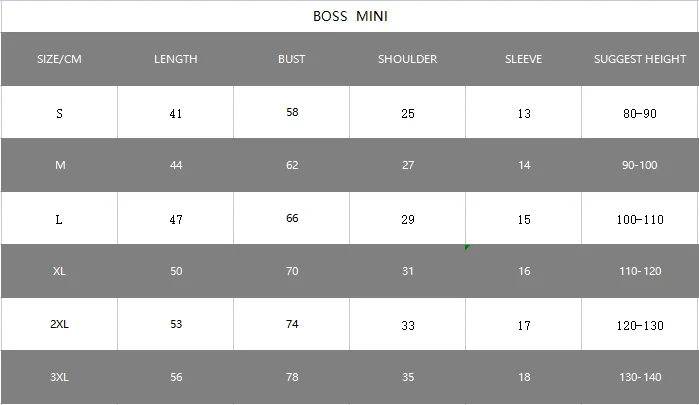Image resolution: width=699 pixels, height=405 pixels.
Task: Select the SLEEVE column header
Action: (523, 59)
